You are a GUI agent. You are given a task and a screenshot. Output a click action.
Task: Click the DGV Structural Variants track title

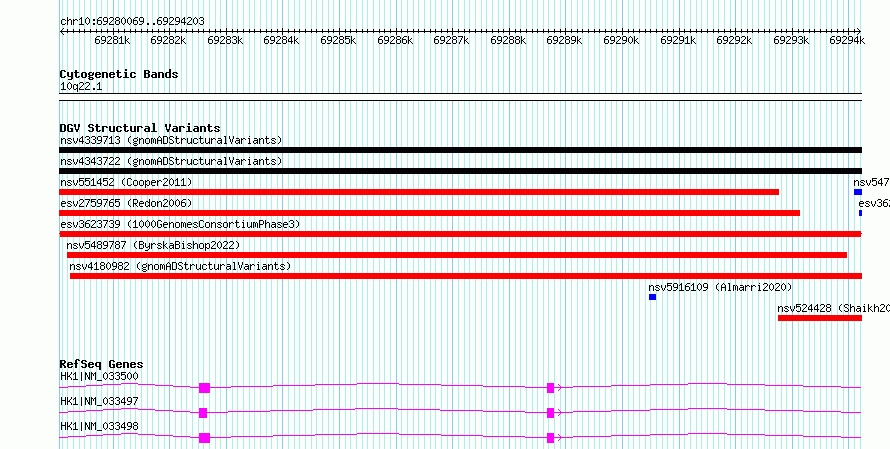pos(140,128)
